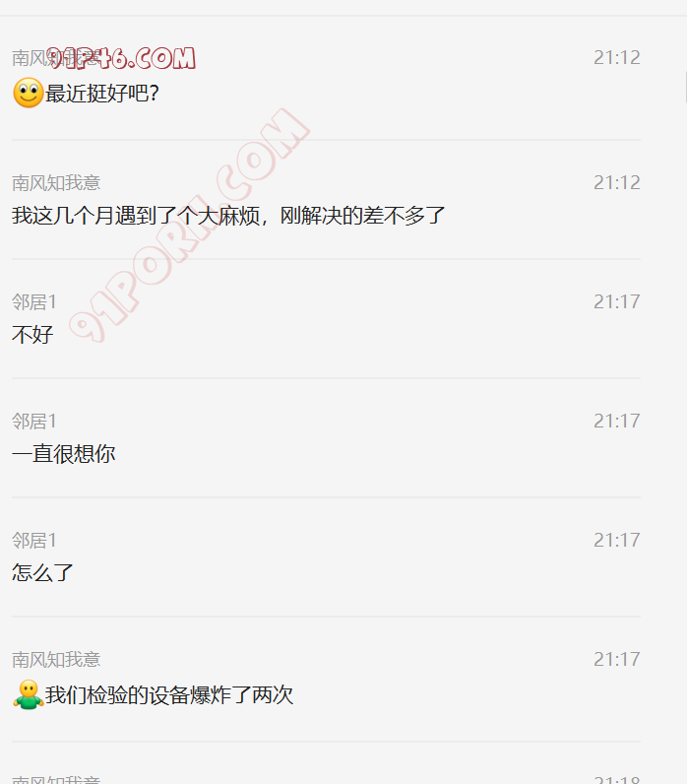
Task: Select the 不好 message from 邻居1
Action: (32, 335)
